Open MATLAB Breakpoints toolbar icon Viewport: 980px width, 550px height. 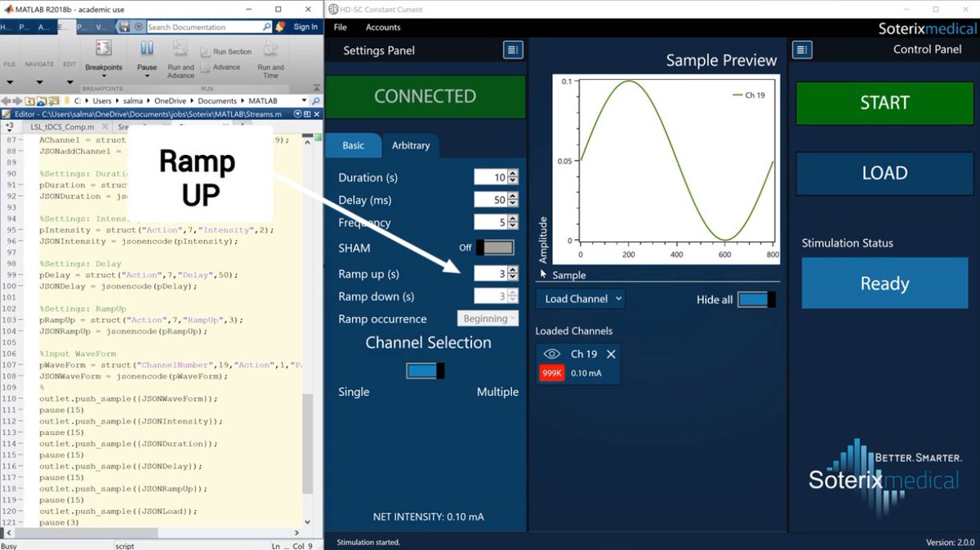[104, 48]
